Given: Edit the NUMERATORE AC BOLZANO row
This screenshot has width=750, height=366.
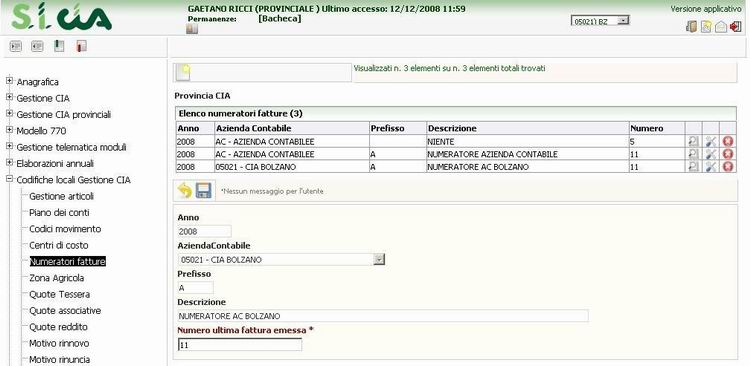Looking at the screenshot, I should (711, 166).
